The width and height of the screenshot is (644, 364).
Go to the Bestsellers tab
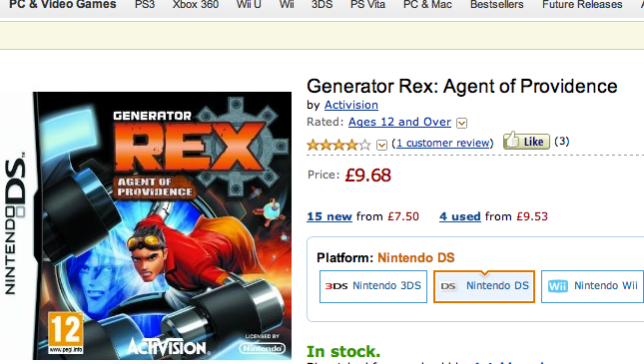tap(497, 5)
